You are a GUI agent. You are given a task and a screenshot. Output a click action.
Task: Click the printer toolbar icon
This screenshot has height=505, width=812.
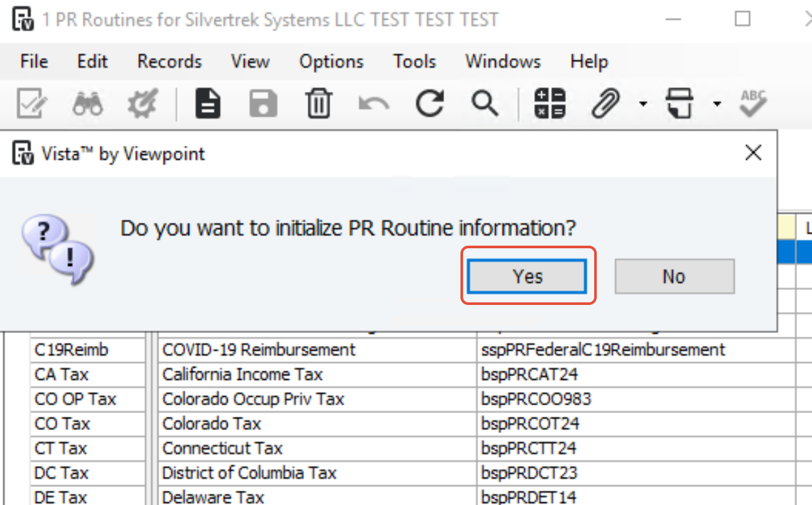coord(680,103)
